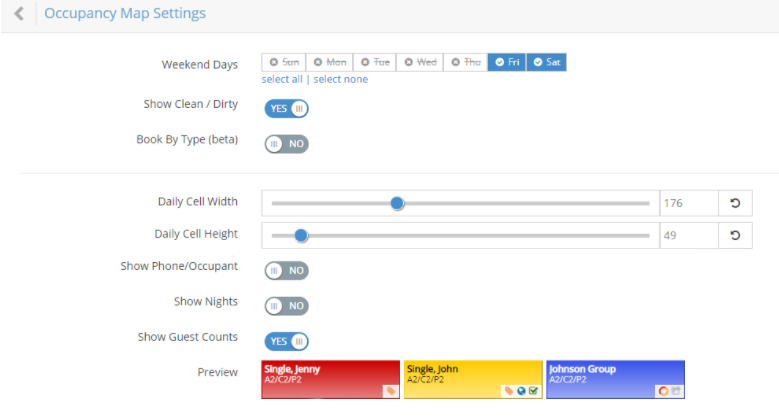Click the tag icon on John preview
Viewport: 779px width, 417px height.
point(509,391)
